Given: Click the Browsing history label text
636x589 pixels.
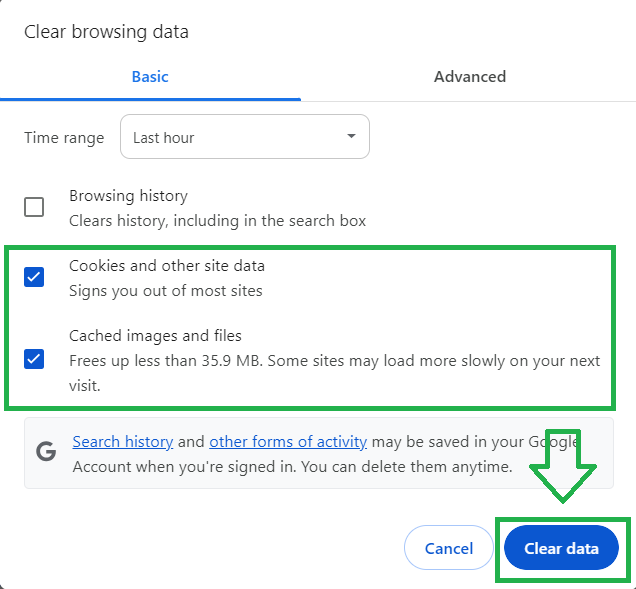Looking at the screenshot, I should [128, 196].
